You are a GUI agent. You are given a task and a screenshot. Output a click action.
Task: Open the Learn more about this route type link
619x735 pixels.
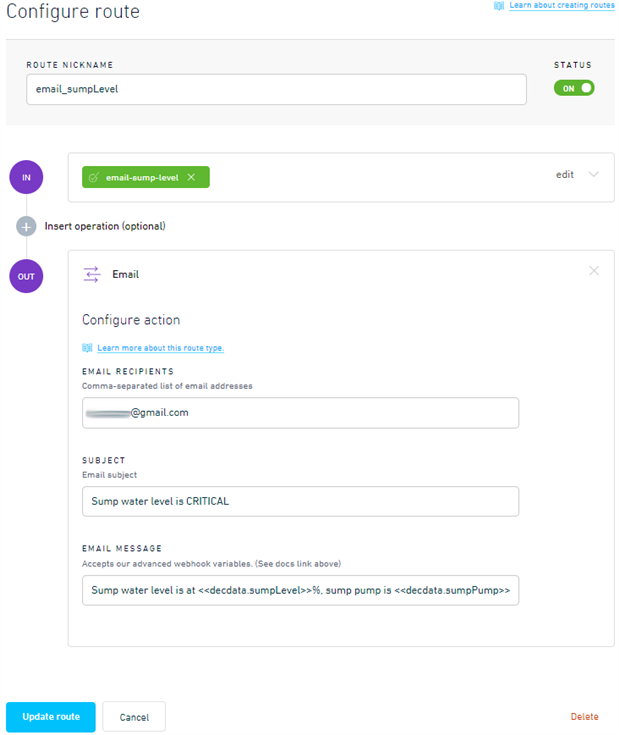pos(160,348)
